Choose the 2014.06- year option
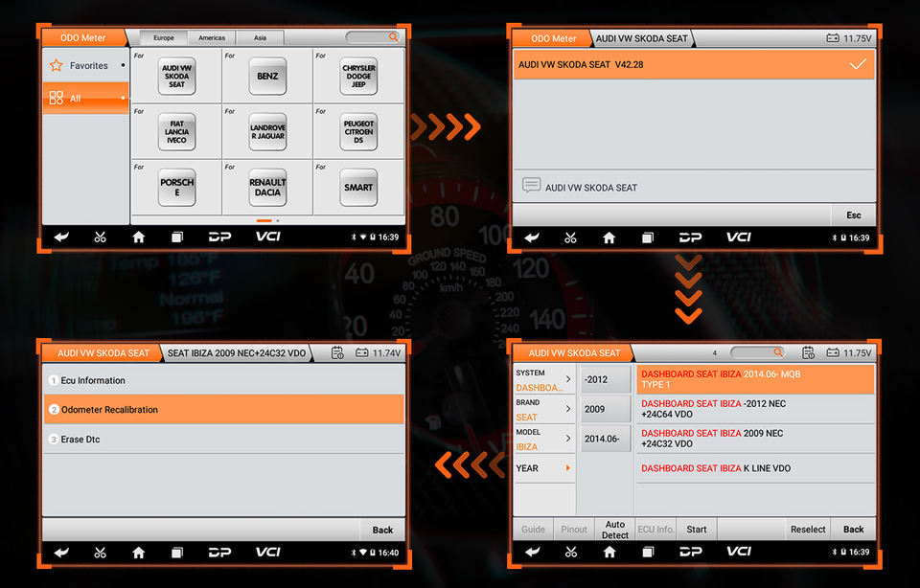This screenshot has width=920, height=588. pos(606,439)
